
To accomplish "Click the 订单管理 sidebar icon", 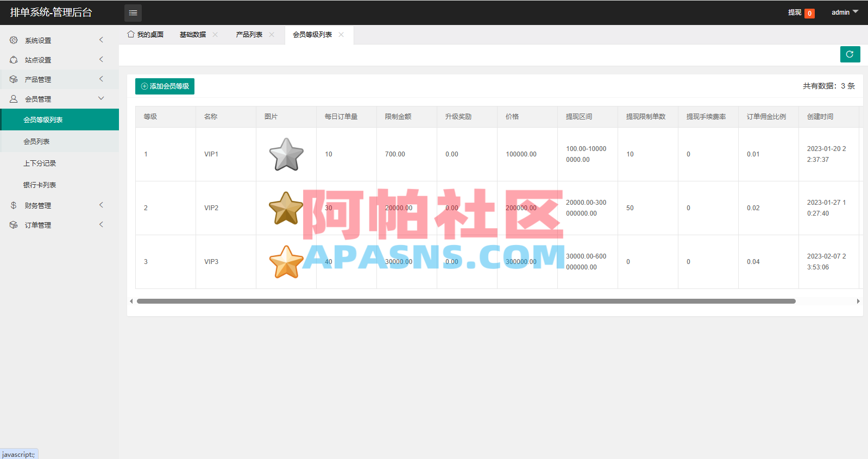I will click(x=14, y=225).
